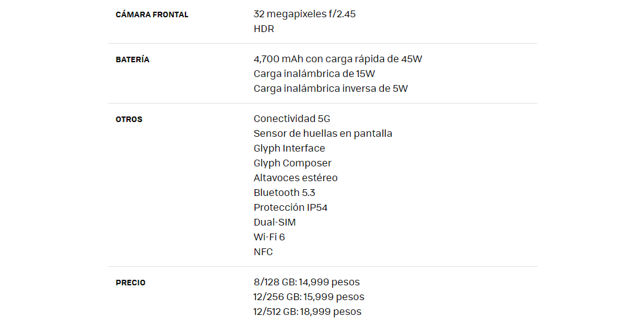The width and height of the screenshot is (644, 326).
Task: Click the Protección IP54 entry
Action: pyautogui.click(x=290, y=207)
